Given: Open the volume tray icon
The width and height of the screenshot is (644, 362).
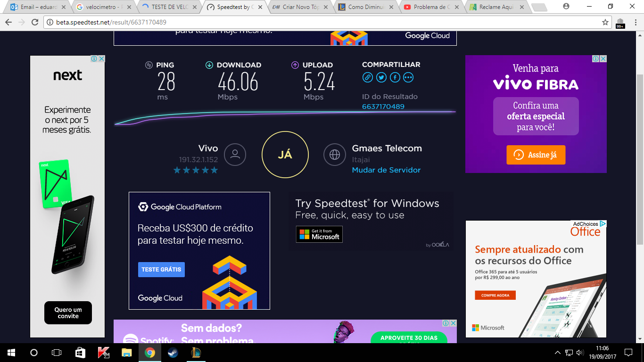Looking at the screenshot, I should (580, 353).
